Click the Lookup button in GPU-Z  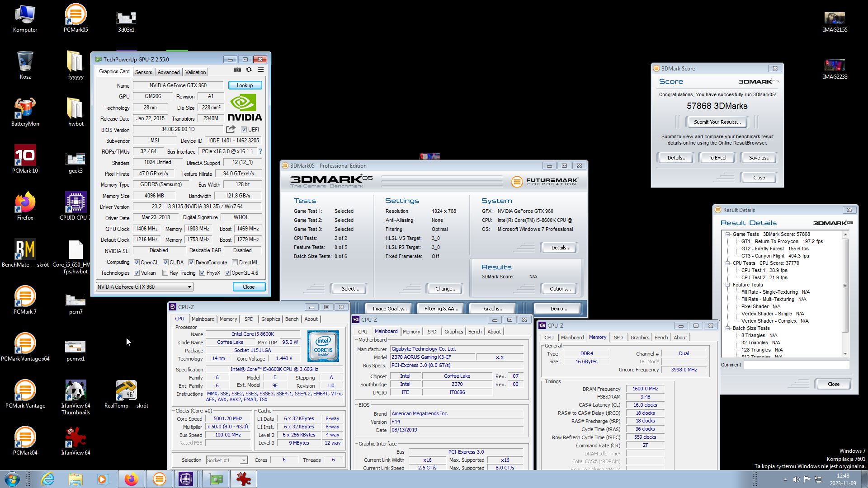point(245,85)
